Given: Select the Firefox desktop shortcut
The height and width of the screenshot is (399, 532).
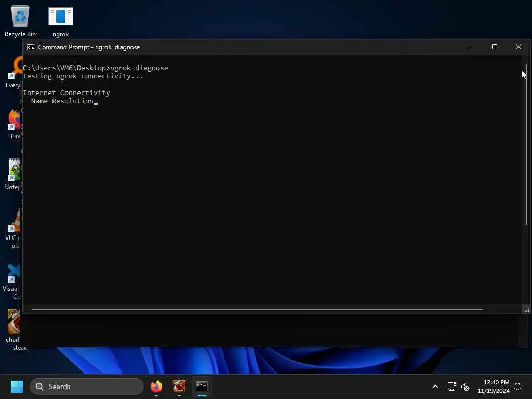Looking at the screenshot, I should click(14, 124).
